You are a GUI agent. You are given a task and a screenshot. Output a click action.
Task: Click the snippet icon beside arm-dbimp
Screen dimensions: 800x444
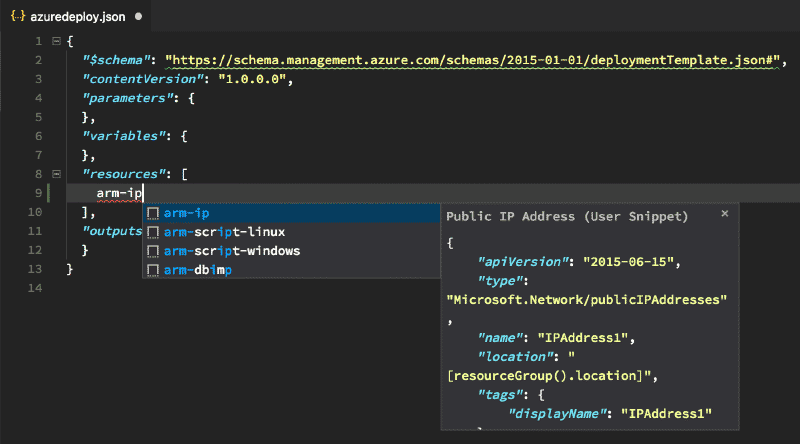(153, 270)
